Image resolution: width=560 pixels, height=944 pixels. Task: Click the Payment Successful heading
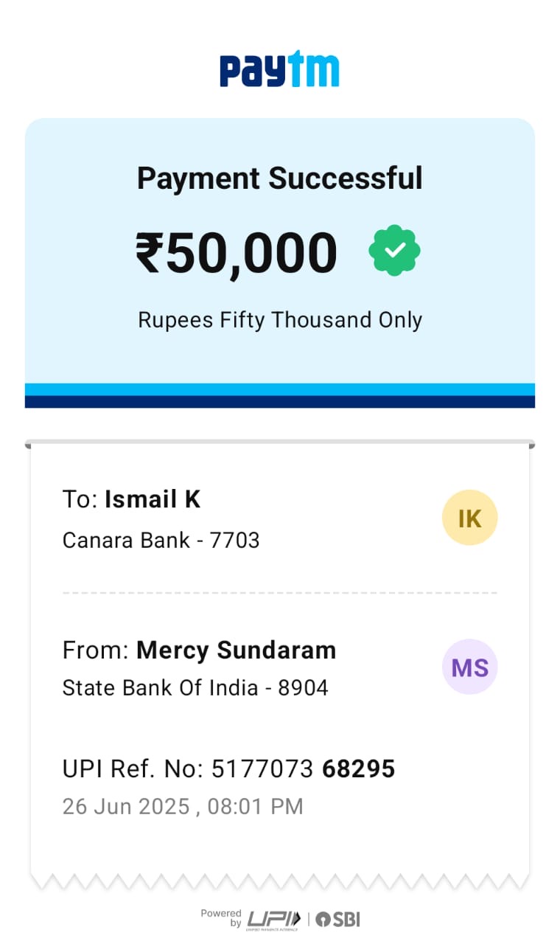coord(280,178)
